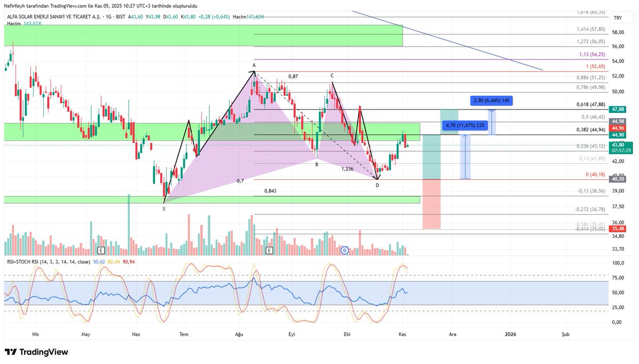Viewport: 639px width, 364px height.
Task: Click the Eyl month on time axis
Action: tap(291, 335)
